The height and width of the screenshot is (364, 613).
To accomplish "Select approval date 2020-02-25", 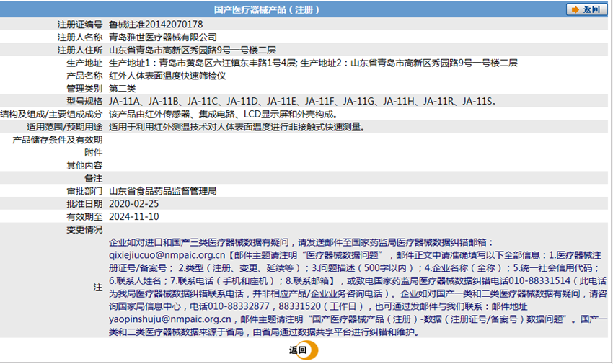I will (133, 203).
